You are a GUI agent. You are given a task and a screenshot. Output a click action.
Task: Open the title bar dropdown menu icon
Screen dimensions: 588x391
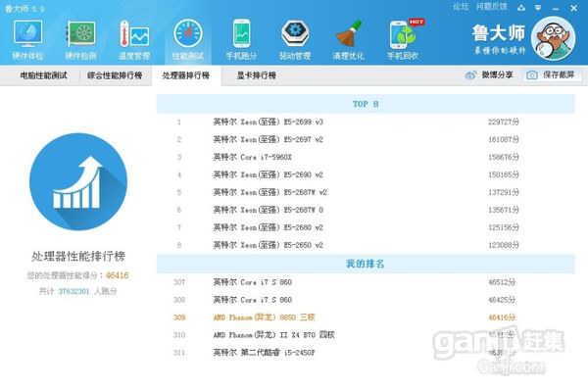pos(538,8)
